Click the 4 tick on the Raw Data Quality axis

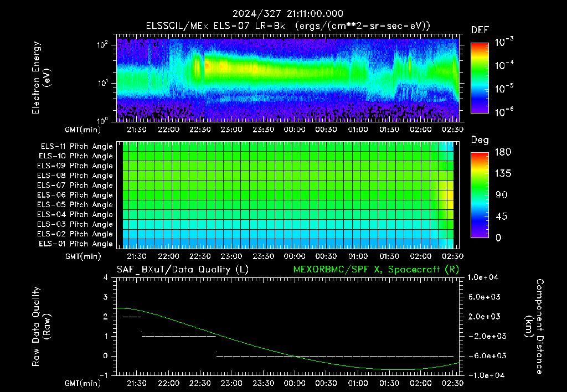tap(106, 278)
